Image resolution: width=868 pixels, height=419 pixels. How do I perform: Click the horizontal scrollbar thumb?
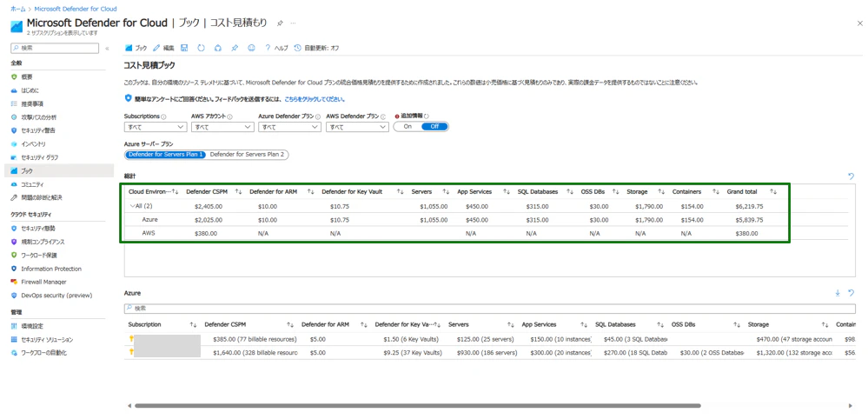(x=417, y=406)
